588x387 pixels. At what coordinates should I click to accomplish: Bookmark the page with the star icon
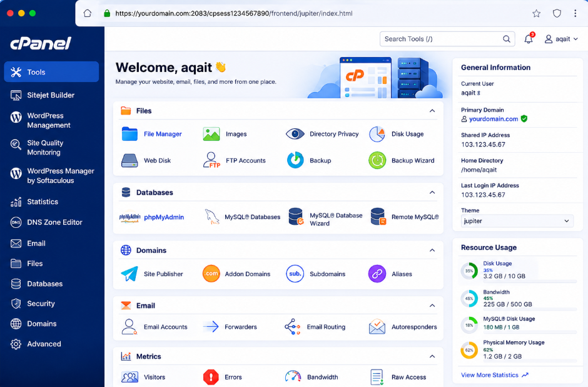[536, 14]
